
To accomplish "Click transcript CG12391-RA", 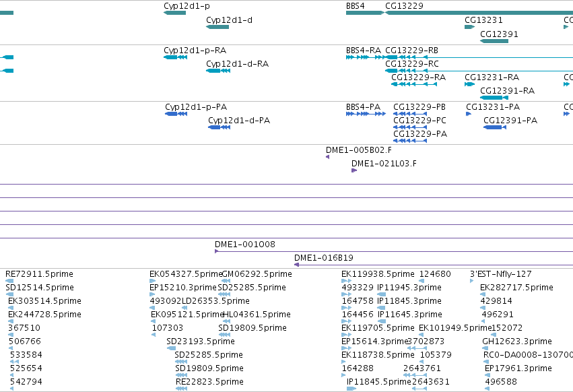I will tap(494, 98).
